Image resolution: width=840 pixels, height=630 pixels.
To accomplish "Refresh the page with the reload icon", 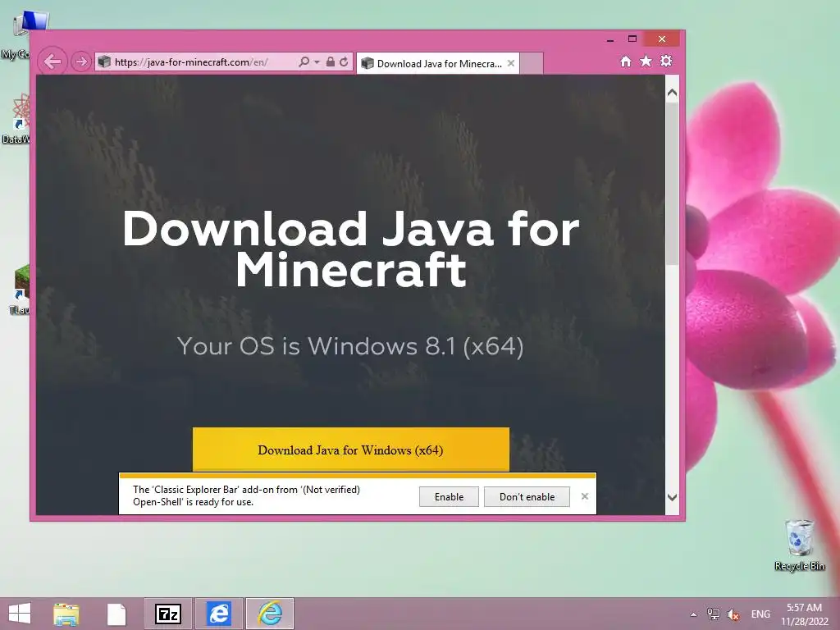I will 344,62.
